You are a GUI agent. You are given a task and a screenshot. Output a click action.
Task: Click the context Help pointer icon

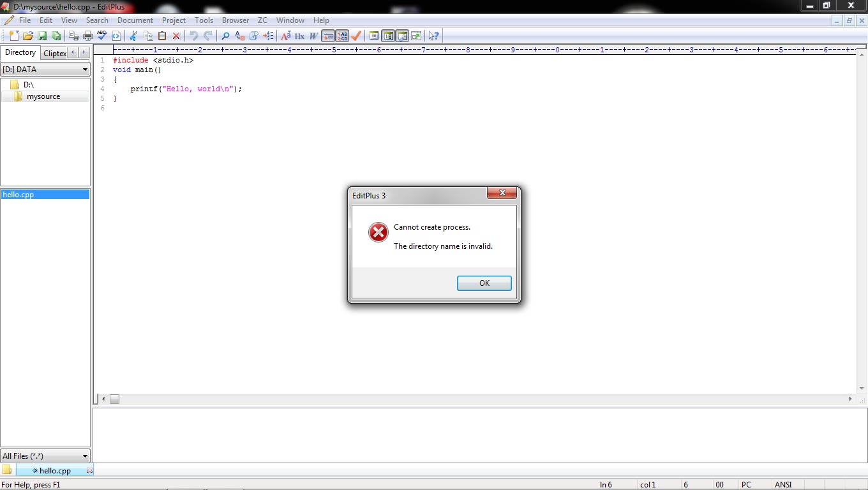[x=434, y=36]
